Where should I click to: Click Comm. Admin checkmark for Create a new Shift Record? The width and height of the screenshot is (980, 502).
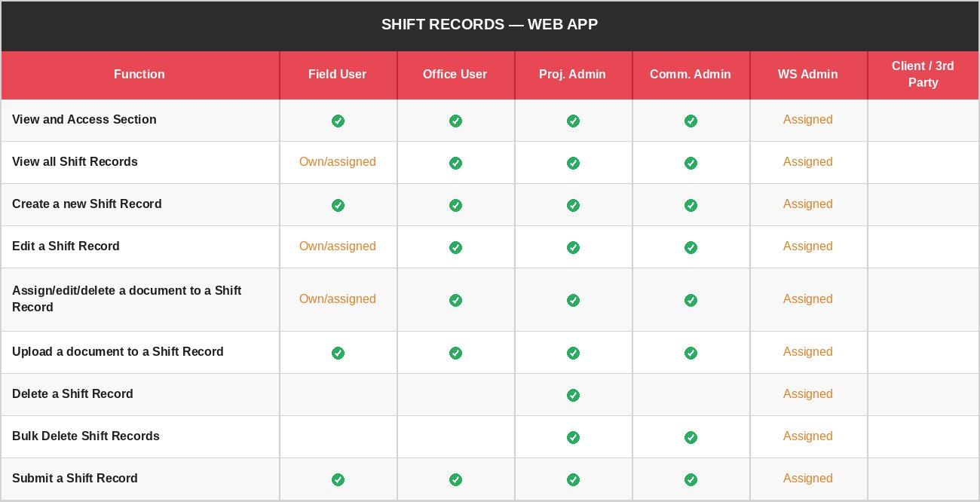[691, 205]
